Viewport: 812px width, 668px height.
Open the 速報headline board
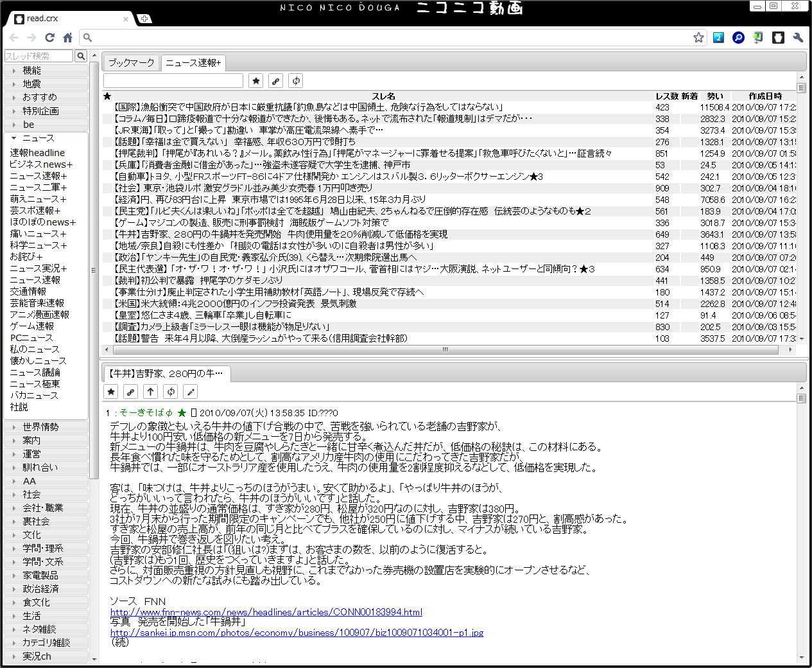tap(37, 153)
